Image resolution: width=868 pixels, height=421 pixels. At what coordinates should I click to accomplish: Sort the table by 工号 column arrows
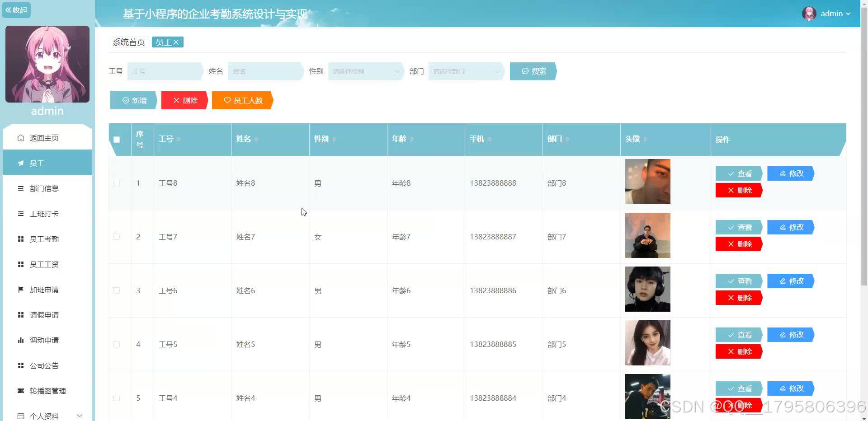(179, 139)
